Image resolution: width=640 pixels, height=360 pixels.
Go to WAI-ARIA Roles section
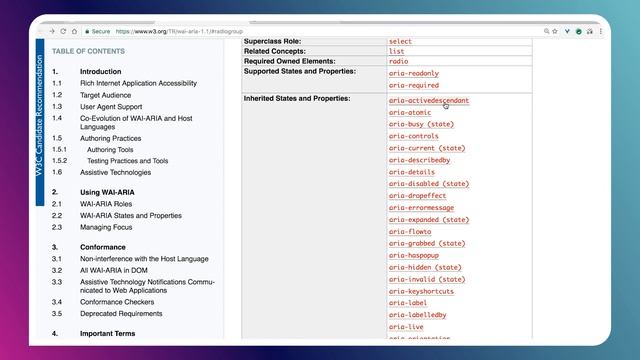[x=106, y=204]
